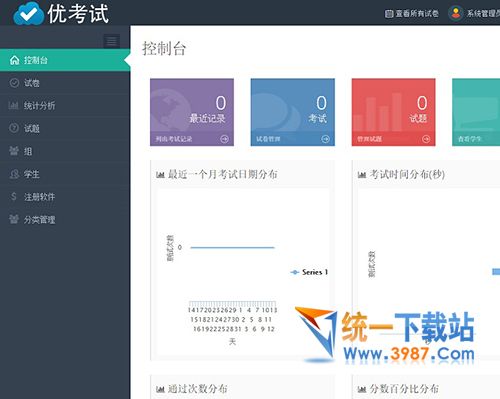Click the arrow on the red 试题 card
The height and width of the screenshot is (399, 500).
pyautogui.click(x=426, y=139)
